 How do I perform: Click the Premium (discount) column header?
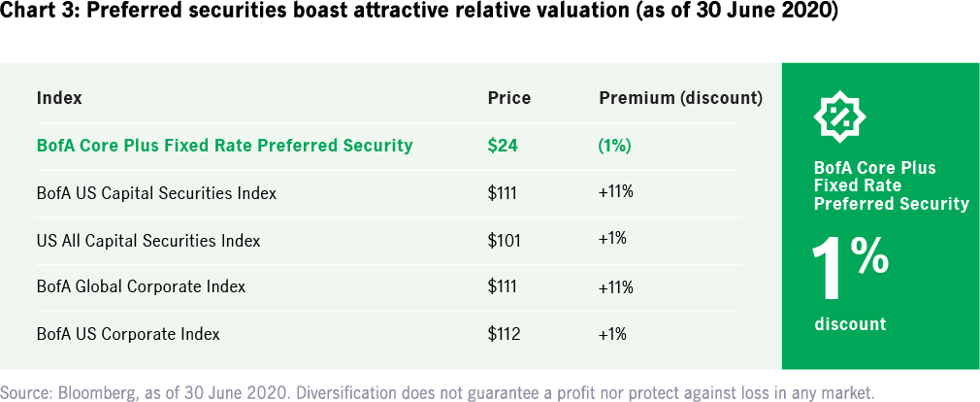680,98
